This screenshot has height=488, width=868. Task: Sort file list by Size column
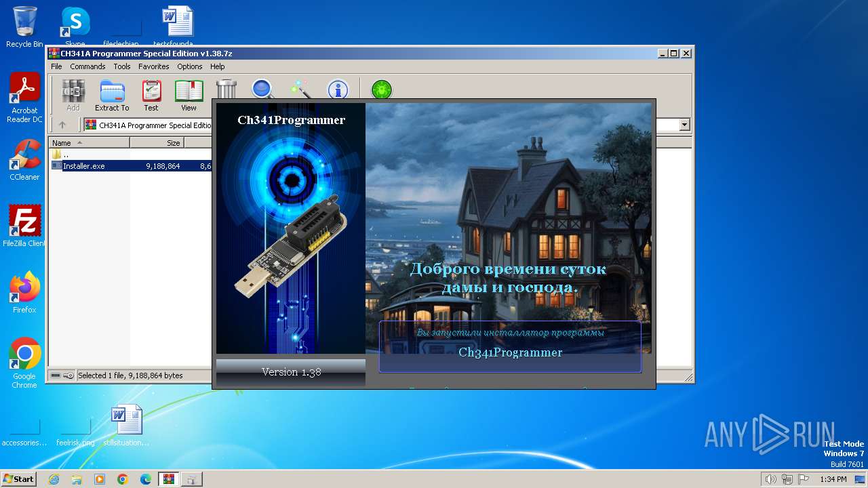tap(157, 143)
